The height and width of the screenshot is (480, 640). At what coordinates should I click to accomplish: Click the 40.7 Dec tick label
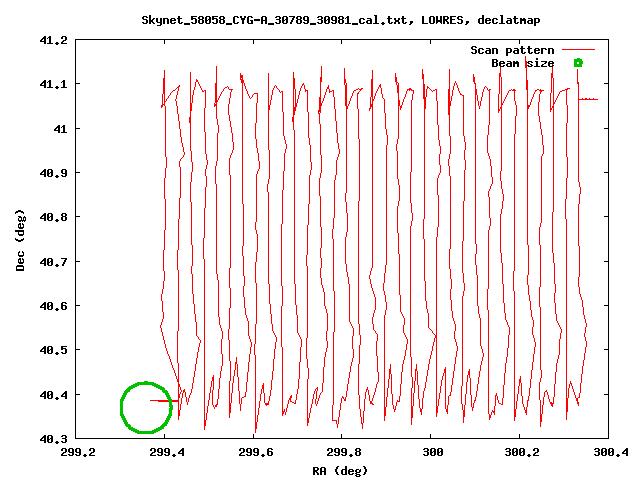(x=53, y=262)
